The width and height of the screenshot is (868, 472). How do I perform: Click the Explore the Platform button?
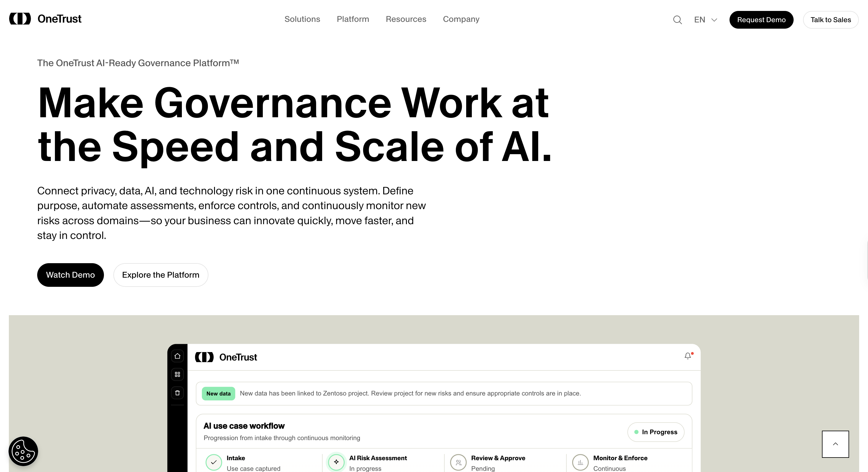click(x=161, y=275)
